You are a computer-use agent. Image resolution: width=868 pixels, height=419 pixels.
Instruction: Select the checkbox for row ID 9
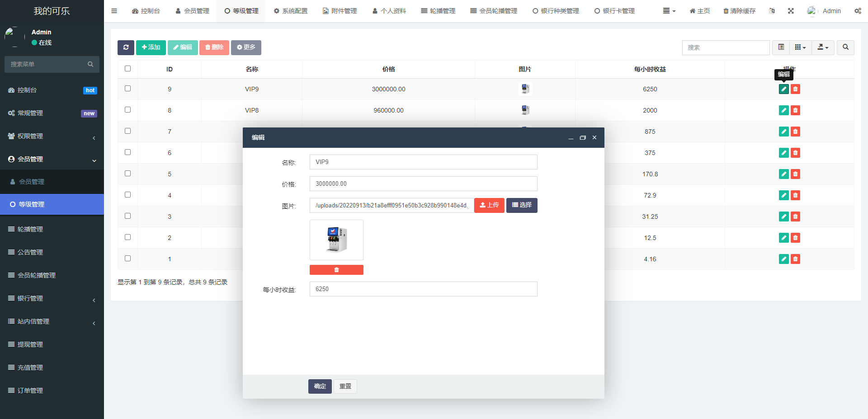(x=127, y=89)
